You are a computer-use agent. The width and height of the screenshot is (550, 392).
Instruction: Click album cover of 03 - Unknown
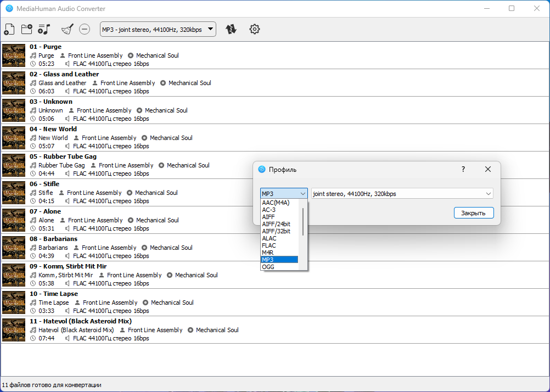14,110
